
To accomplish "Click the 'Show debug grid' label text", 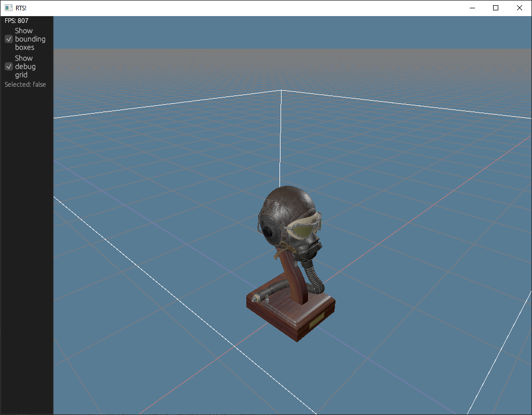I will click(x=25, y=66).
